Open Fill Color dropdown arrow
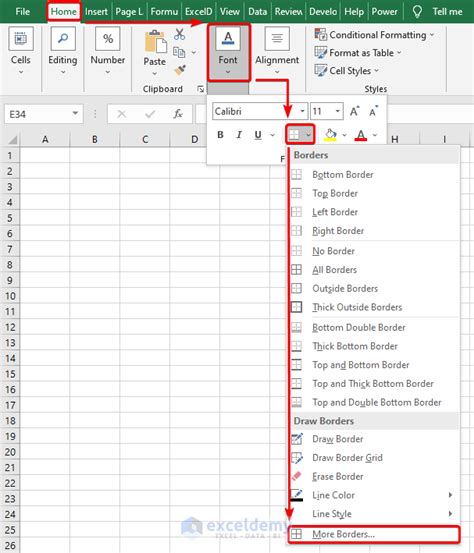Screen dimensions: 474x553 [344, 135]
